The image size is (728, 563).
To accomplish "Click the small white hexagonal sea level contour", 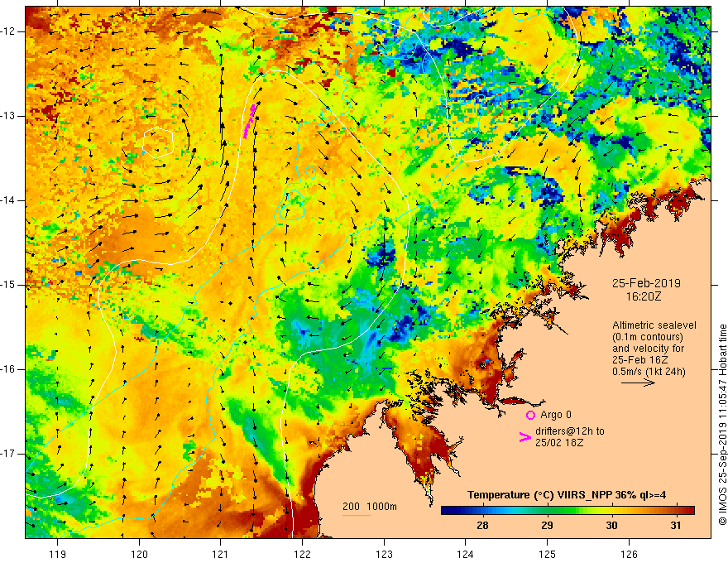I will pos(158,142).
